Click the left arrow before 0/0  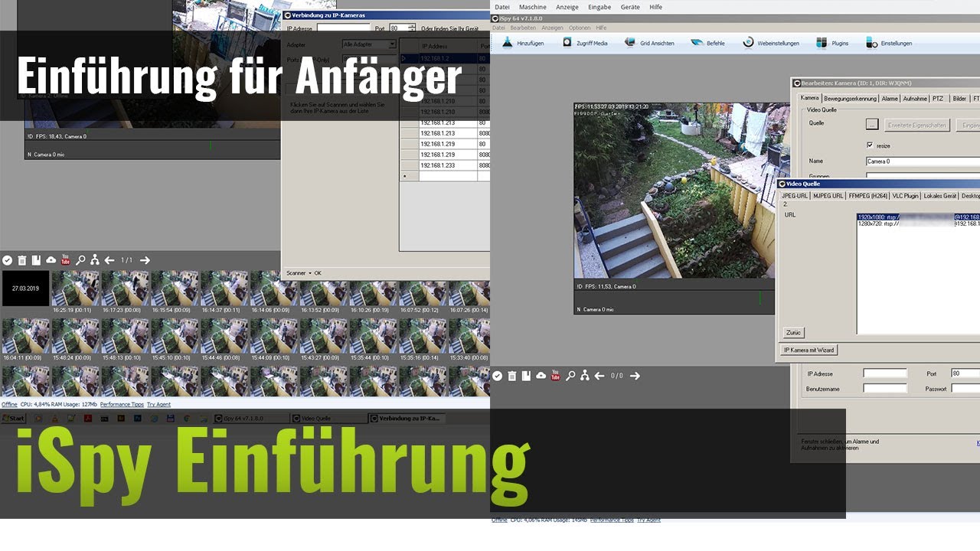click(599, 376)
